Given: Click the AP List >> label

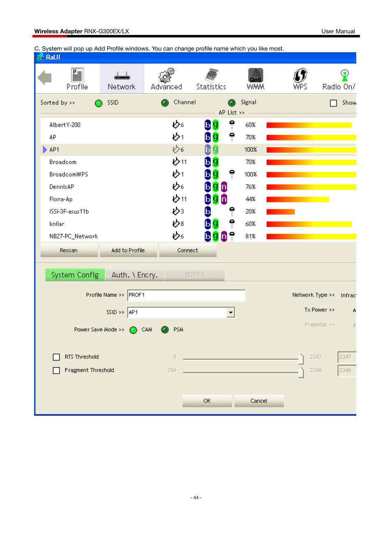Looking at the screenshot, I should (x=232, y=113).
